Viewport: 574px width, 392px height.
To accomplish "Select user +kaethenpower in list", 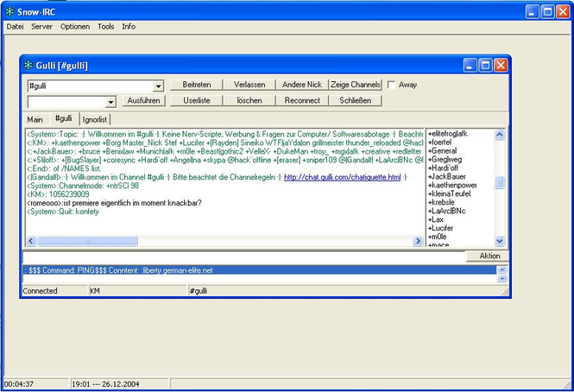I will tap(452, 185).
